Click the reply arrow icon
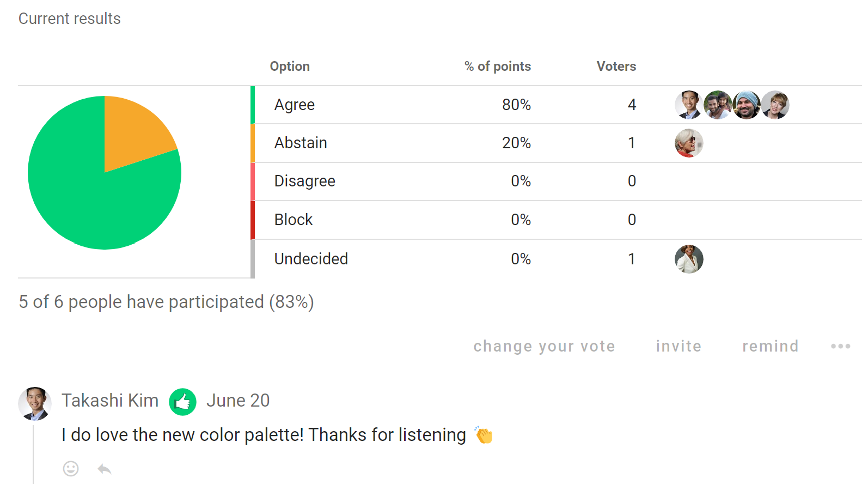 (105, 469)
